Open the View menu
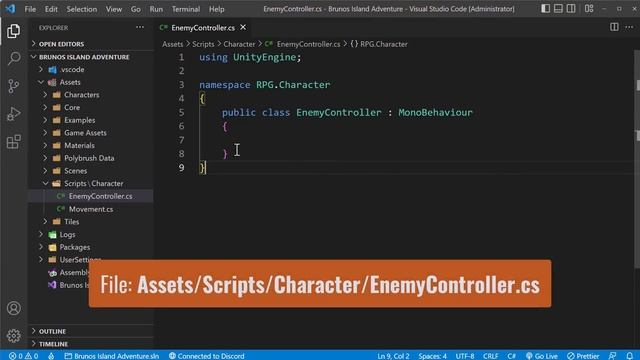Viewport: 640px width, 360px height. coord(113,9)
